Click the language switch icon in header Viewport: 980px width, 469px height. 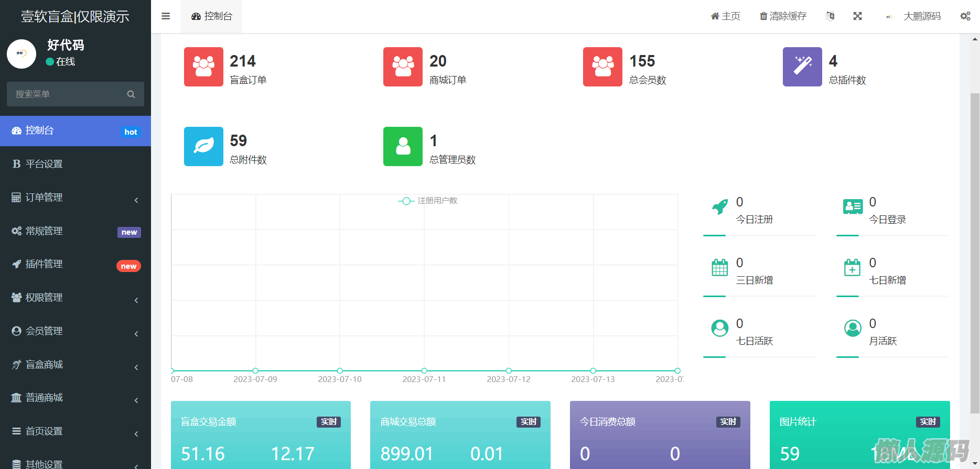click(830, 16)
